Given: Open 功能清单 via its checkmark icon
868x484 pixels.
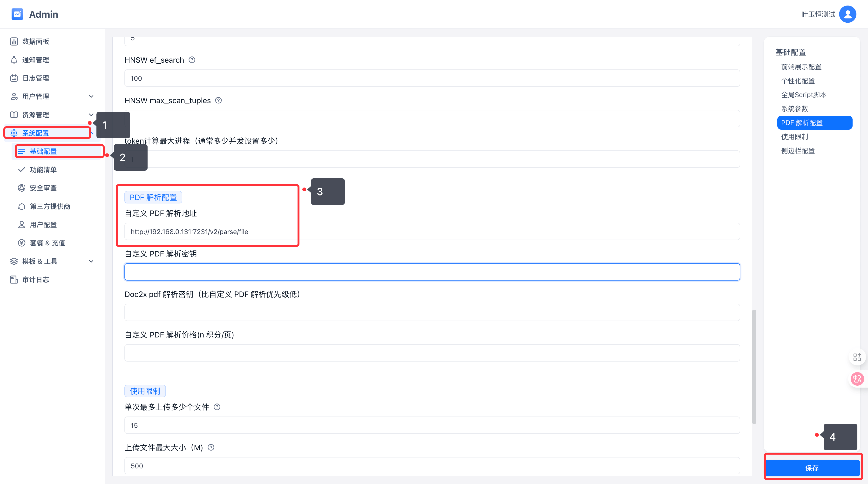Looking at the screenshot, I should point(21,169).
